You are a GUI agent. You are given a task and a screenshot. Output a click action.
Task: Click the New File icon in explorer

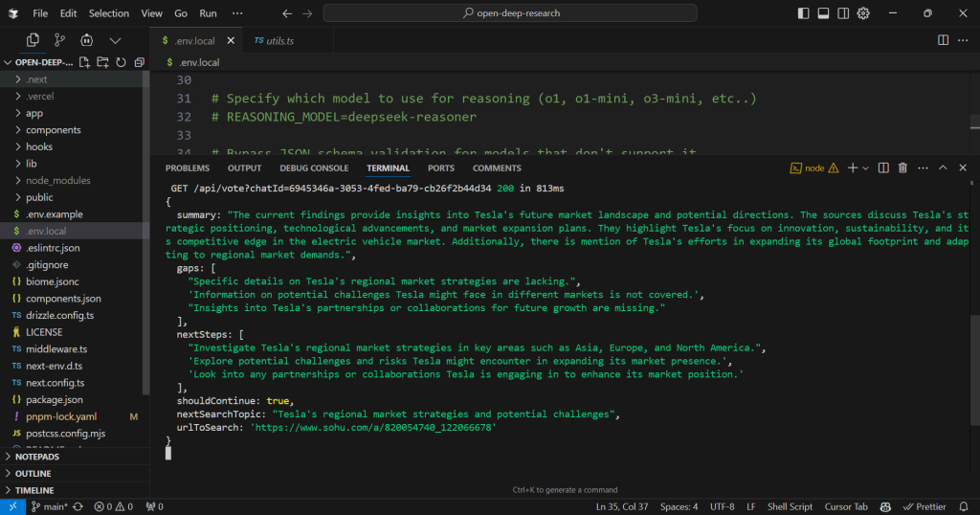coord(85,62)
